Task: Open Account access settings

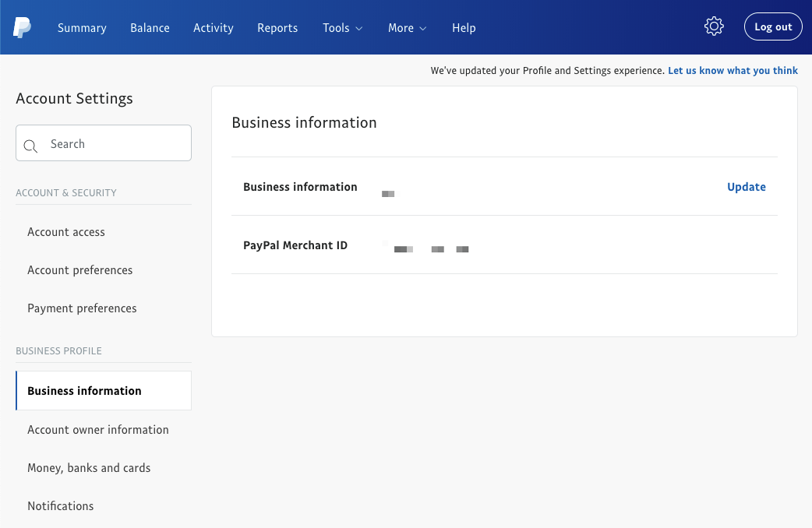Action: 66,232
